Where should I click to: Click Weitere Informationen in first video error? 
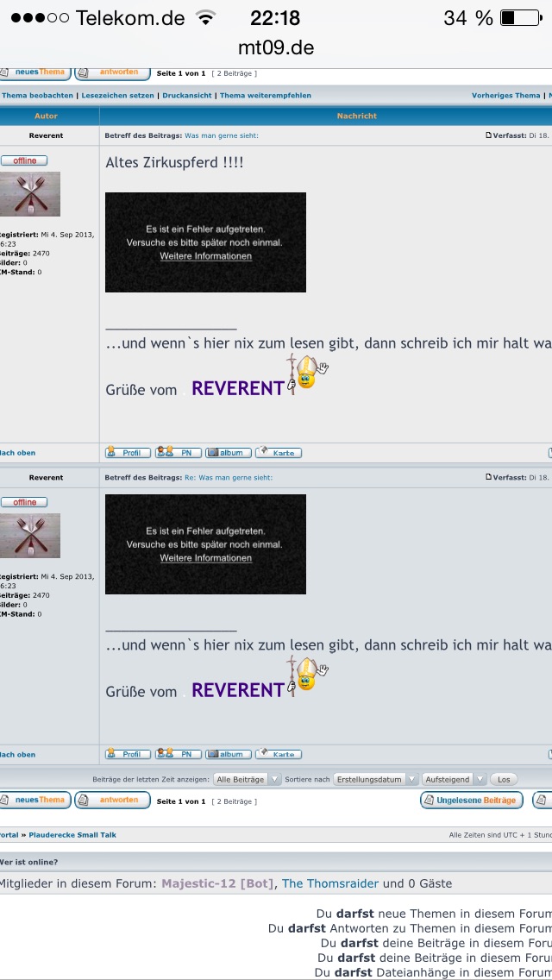click(x=205, y=256)
